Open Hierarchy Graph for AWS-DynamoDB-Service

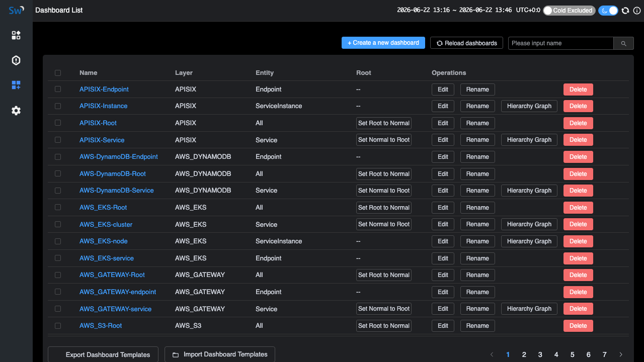coord(529,191)
